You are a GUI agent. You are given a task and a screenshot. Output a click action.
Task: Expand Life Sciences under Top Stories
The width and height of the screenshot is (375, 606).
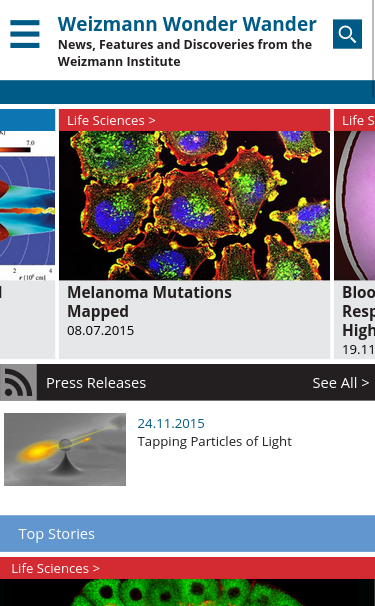(55, 568)
